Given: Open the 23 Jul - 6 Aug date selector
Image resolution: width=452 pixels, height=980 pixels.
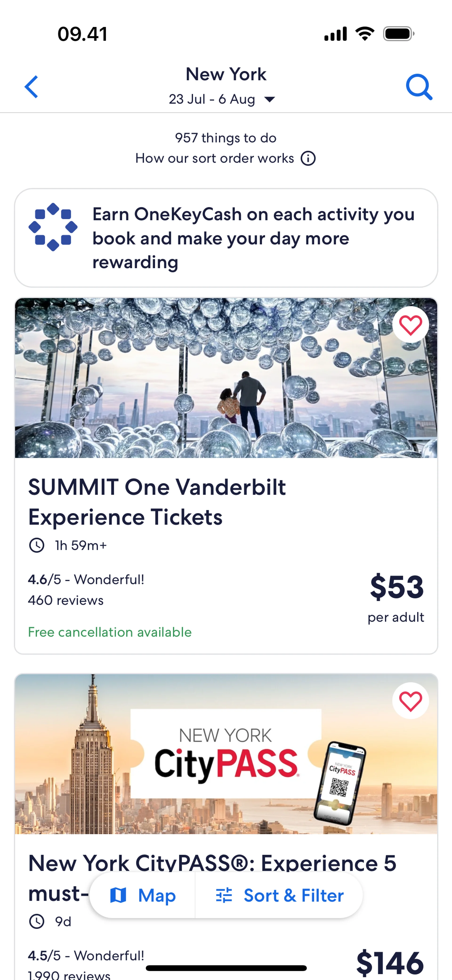Looking at the screenshot, I should pyautogui.click(x=212, y=99).
